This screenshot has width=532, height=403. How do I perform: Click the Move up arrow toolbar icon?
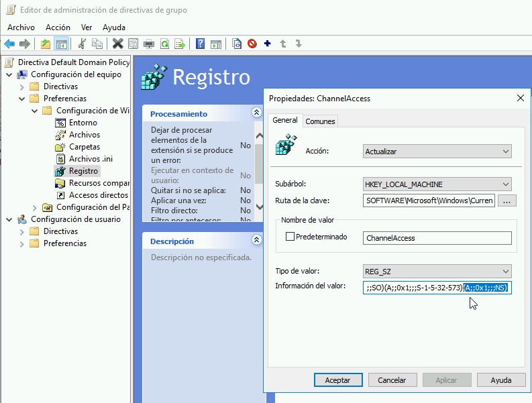coord(283,44)
